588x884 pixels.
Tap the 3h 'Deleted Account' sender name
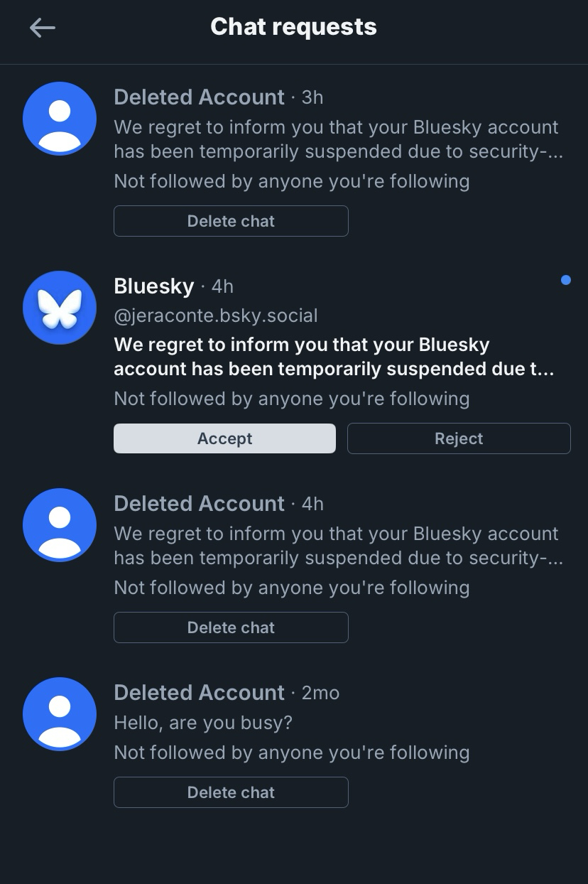(x=199, y=97)
